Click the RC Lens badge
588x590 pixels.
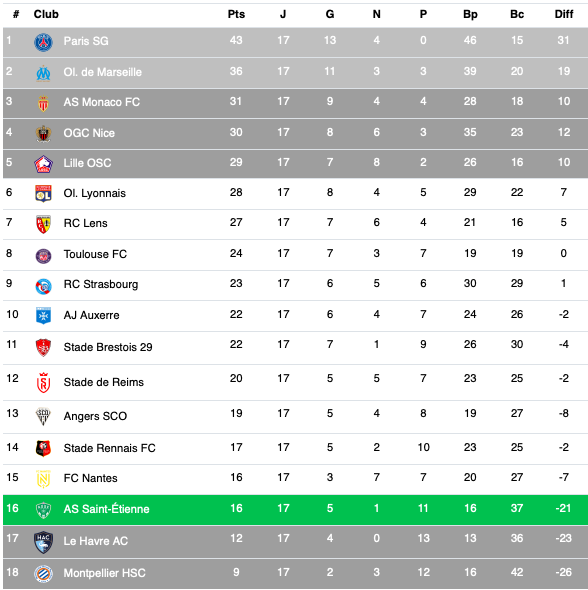click(43, 224)
